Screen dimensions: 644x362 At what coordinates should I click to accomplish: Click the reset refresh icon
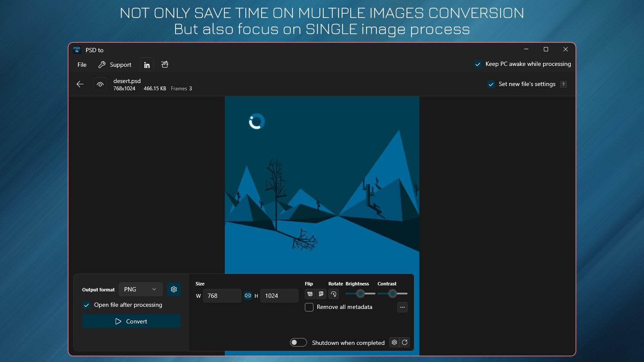coord(405,342)
